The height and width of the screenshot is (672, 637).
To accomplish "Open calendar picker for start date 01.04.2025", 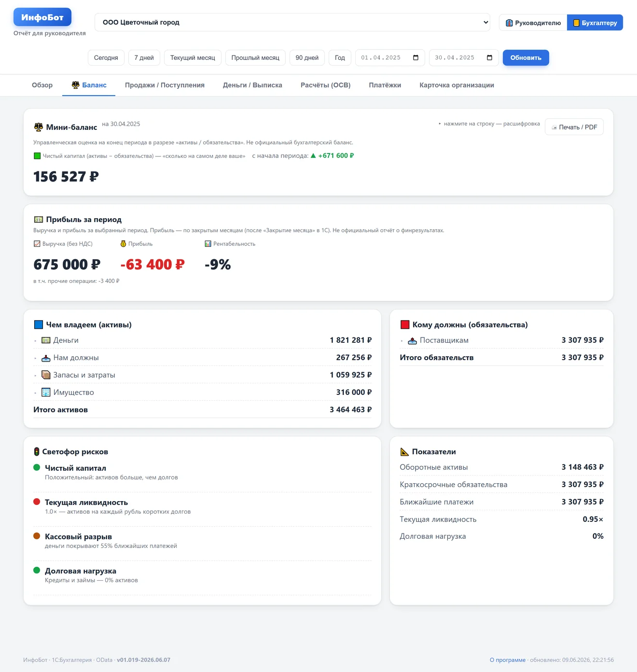I will coord(416,58).
